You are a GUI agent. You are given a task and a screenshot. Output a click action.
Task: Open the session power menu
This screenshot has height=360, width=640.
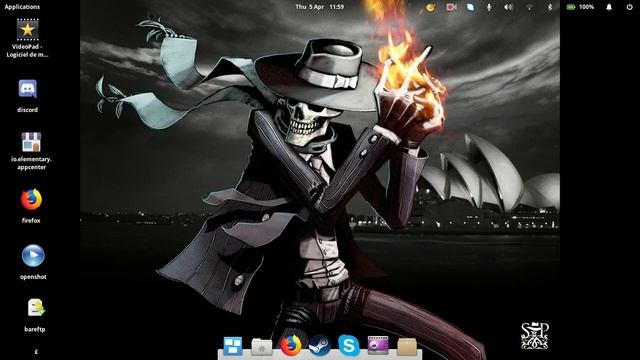(629, 7)
